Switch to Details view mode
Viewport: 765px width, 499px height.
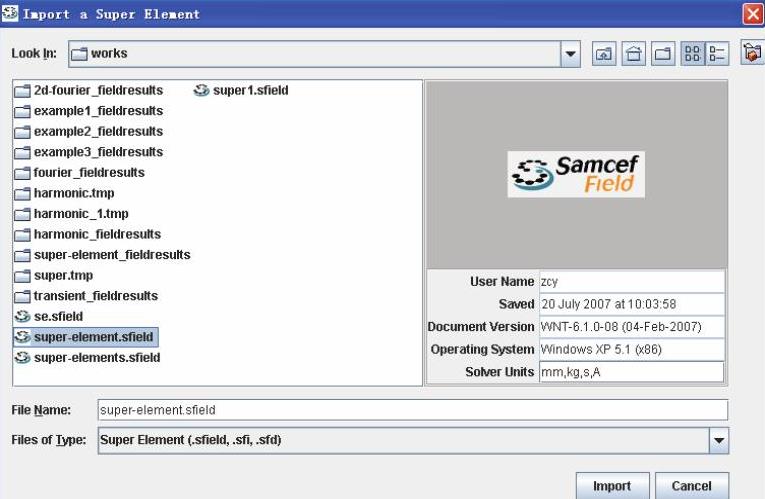click(716, 53)
